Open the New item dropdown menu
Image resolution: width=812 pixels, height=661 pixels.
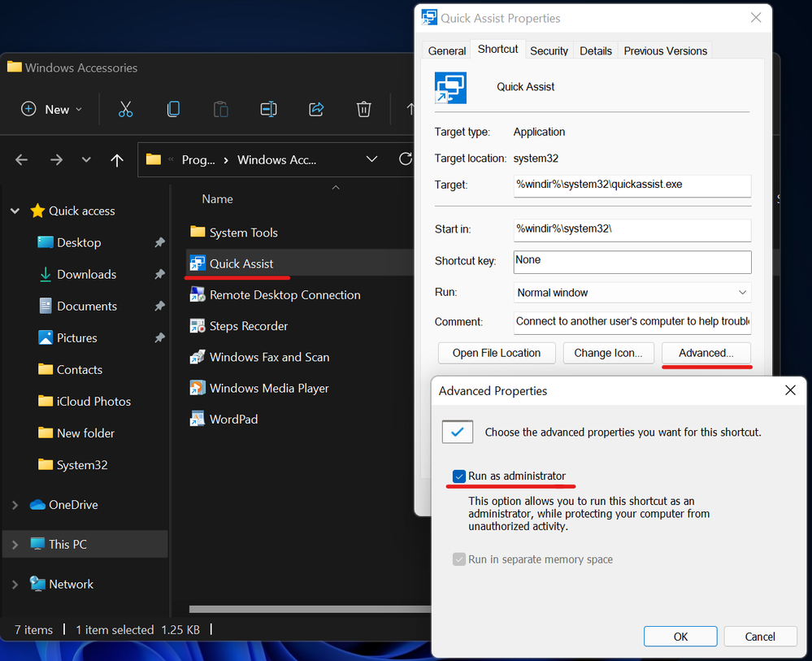tap(52, 109)
